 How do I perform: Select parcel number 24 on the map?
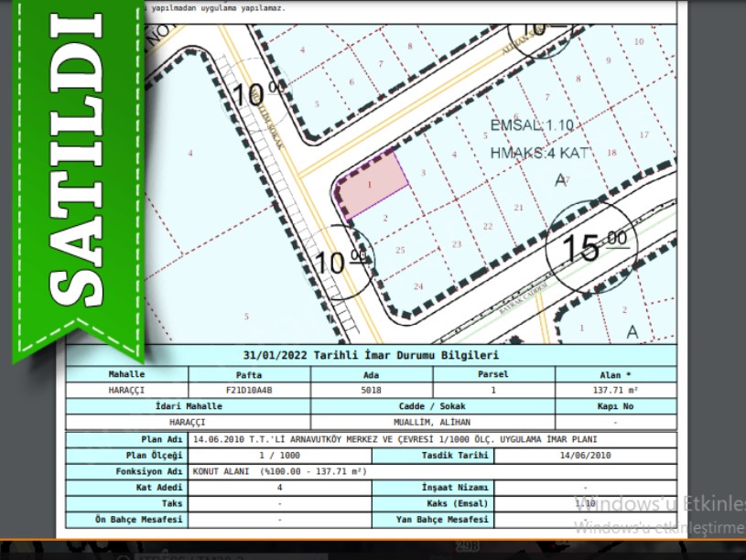tap(419, 286)
